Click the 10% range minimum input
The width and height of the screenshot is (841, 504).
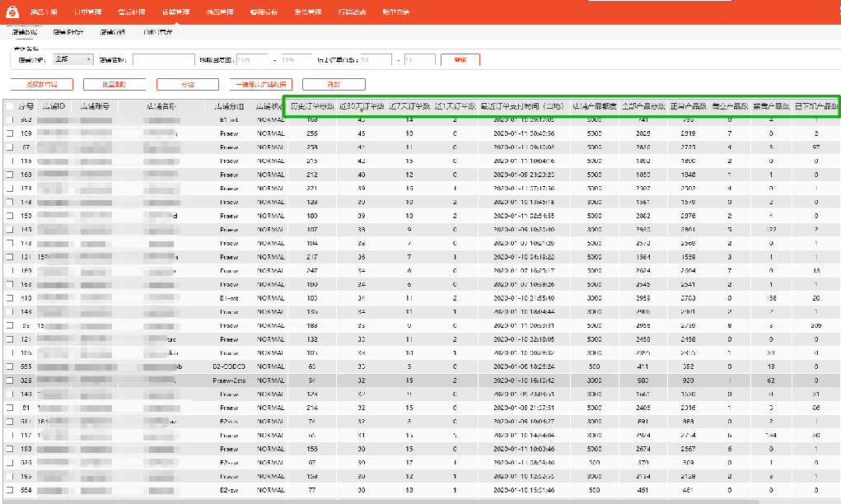tap(254, 59)
